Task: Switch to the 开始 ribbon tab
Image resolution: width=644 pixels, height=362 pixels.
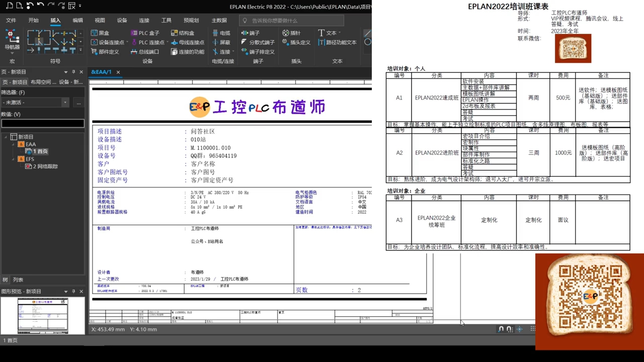Action: [33, 21]
